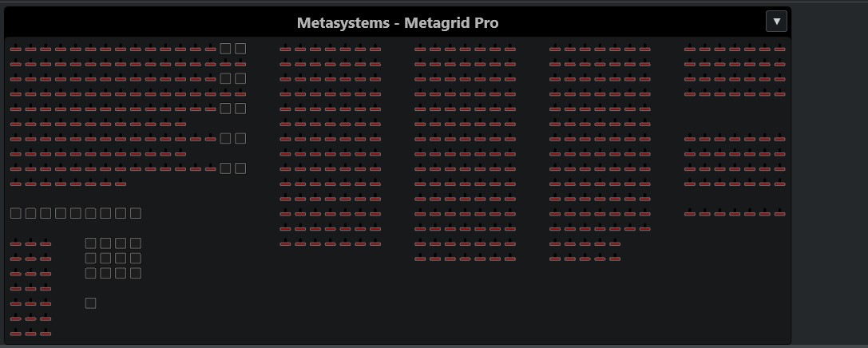The image size is (868, 348).
Task: Click the top-left slider of the leftmost block
Action: click(x=15, y=49)
